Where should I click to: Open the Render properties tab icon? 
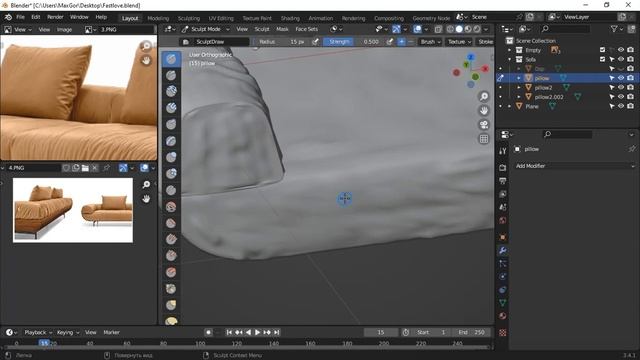coord(503,168)
